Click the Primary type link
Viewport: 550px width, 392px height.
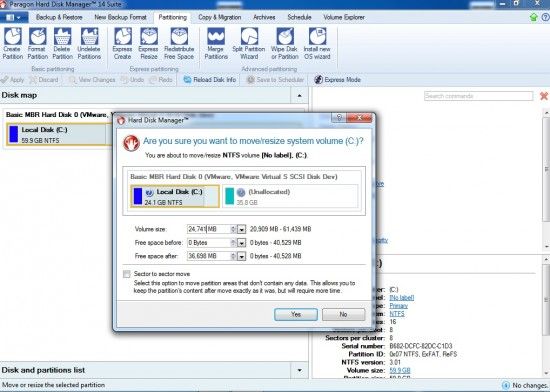pos(398,305)
